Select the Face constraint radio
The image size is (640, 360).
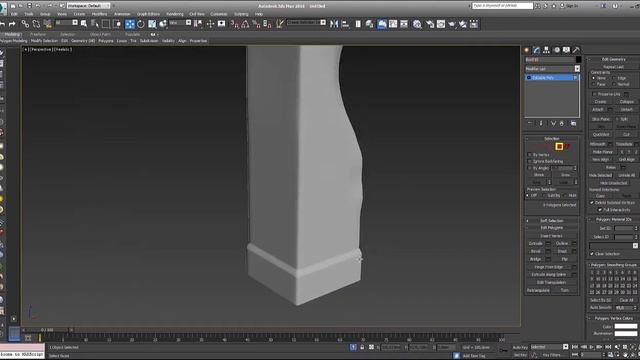(594, 84)
